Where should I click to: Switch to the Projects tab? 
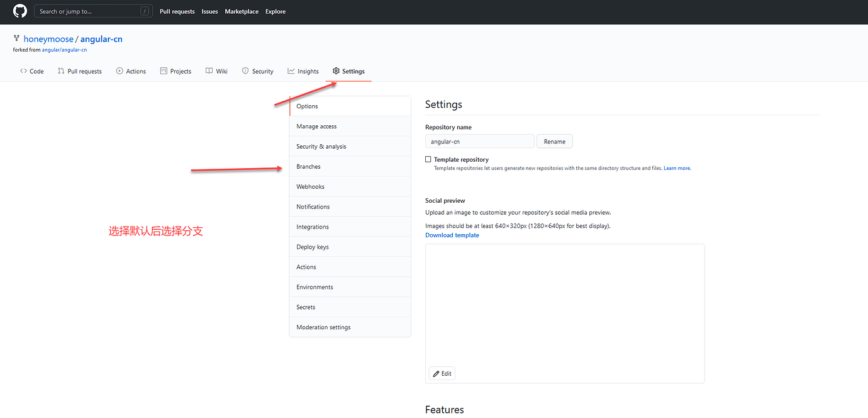coord(175,71)
